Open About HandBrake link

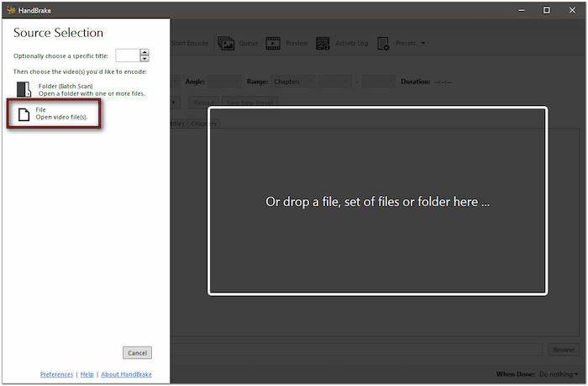click(x=126, y=374)
